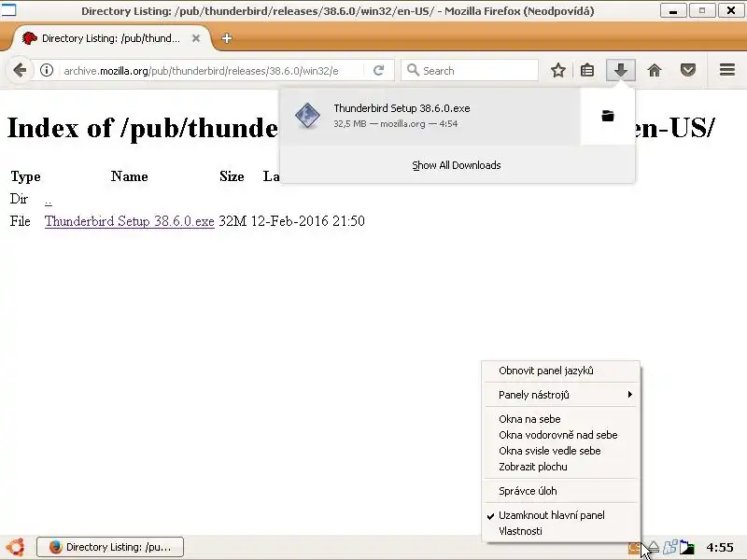This screenshot has height=560, width=747.
Task: Open Thunderbird Setup 38.6.0.exe download entry
Action: pyautogui.click(x=430, y=116)
